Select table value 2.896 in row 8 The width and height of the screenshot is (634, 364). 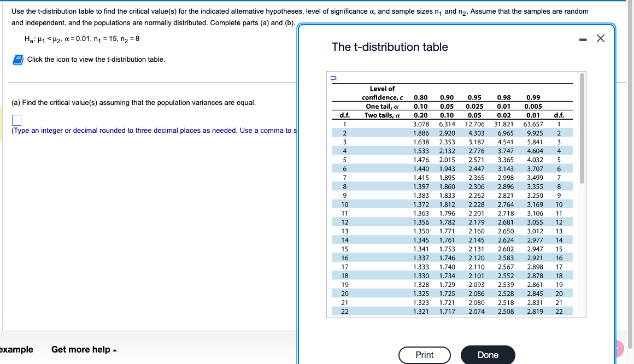point(506,187)
